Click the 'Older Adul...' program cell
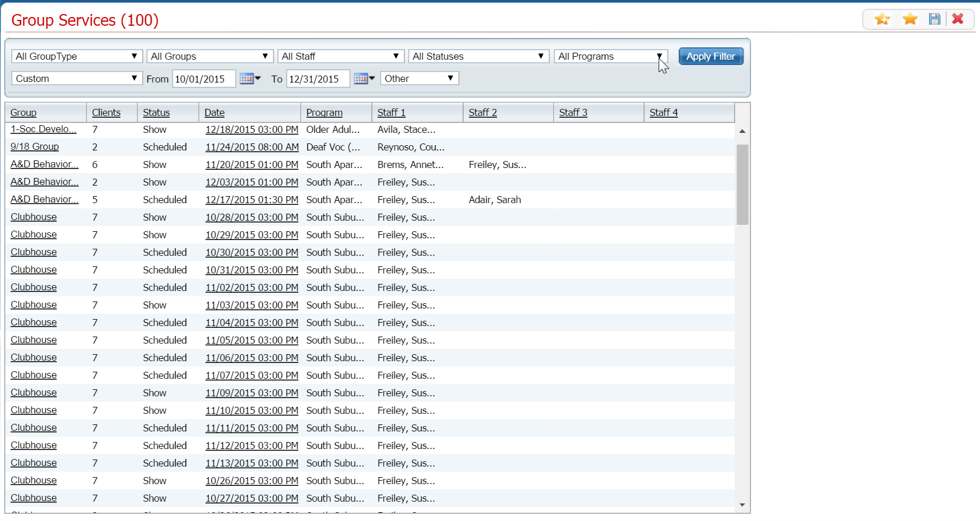 (333, 129)
